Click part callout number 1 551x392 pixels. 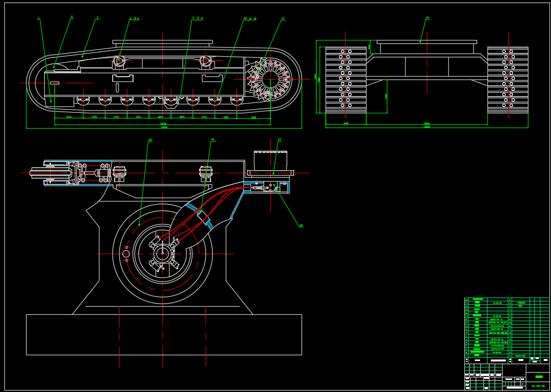38,19
